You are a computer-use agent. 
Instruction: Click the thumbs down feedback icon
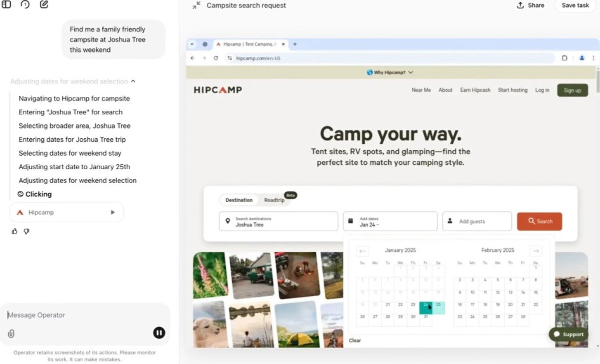tap(26, 231)
